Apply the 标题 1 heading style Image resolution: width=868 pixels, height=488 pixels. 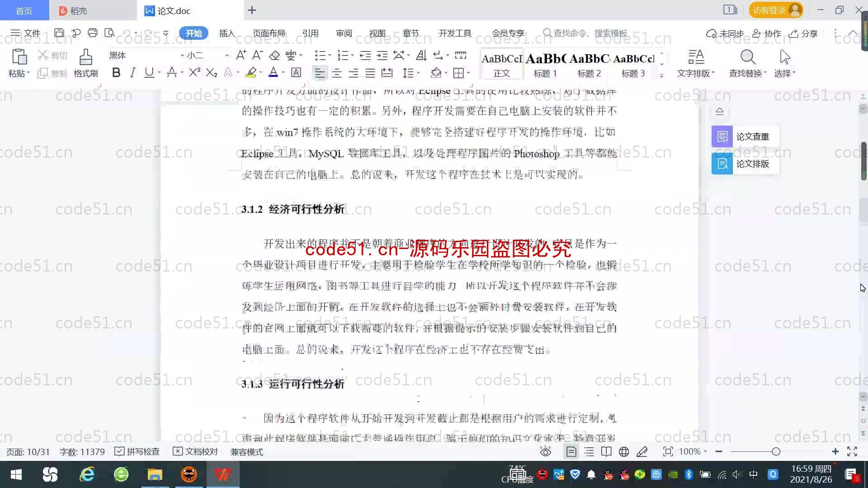545,63
